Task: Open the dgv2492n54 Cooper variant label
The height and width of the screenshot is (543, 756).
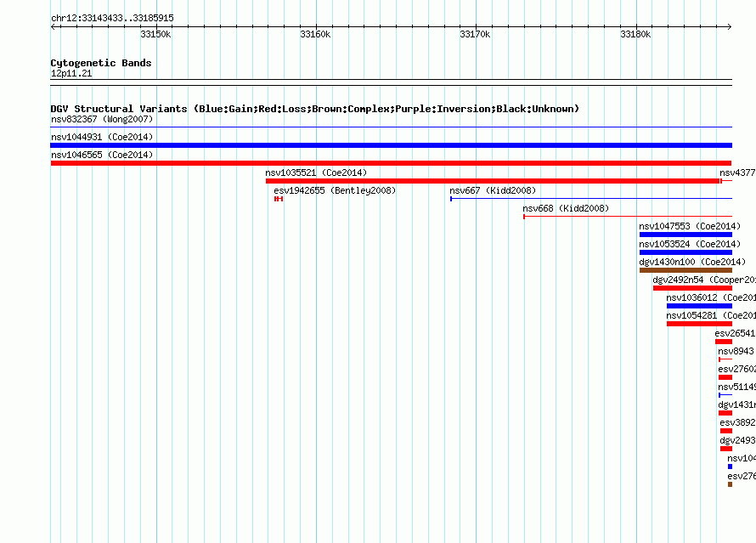Action: 704,280
